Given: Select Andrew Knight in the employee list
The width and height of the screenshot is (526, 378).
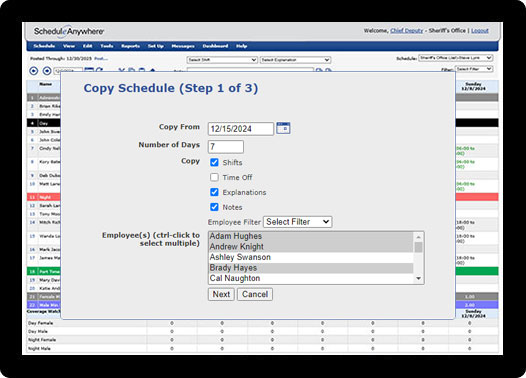Looking at the screenshot, I should [311, 247].
